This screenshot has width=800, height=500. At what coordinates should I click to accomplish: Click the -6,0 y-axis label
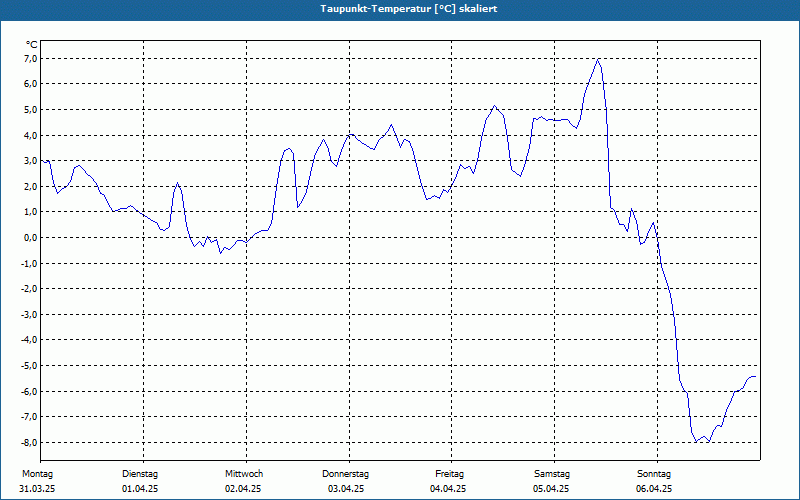tap(29, 391)
